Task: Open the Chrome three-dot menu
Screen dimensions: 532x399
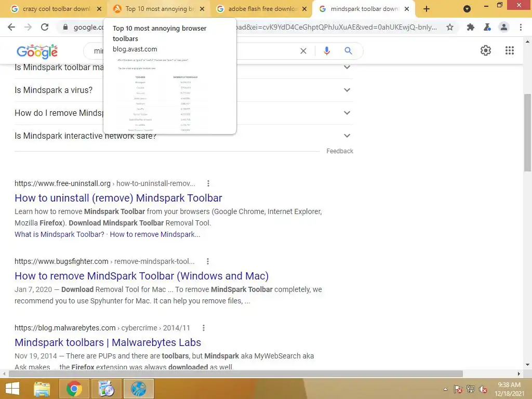Action: [521, 27]
